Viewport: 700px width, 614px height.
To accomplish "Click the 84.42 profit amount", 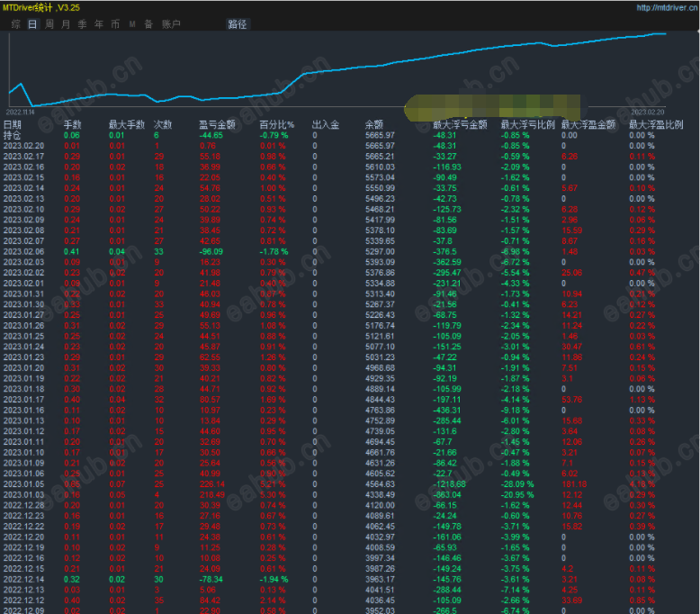I will pyautogui.click(x=210, y=600).
